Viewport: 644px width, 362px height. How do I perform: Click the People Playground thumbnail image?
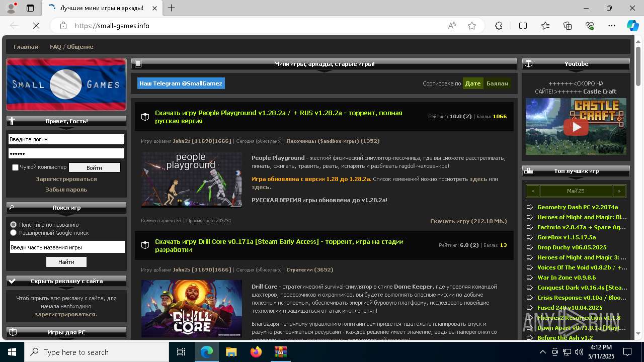(x=191, y=179)
